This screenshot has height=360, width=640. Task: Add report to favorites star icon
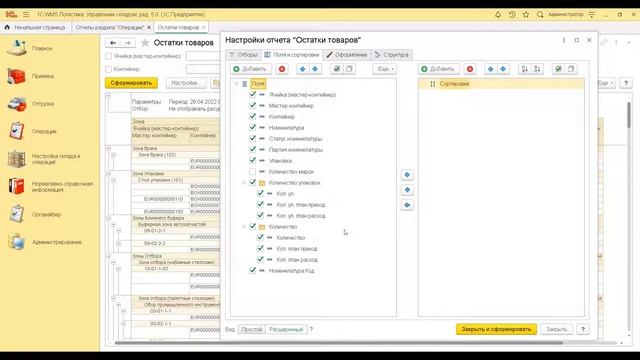(x=145, y=42)
